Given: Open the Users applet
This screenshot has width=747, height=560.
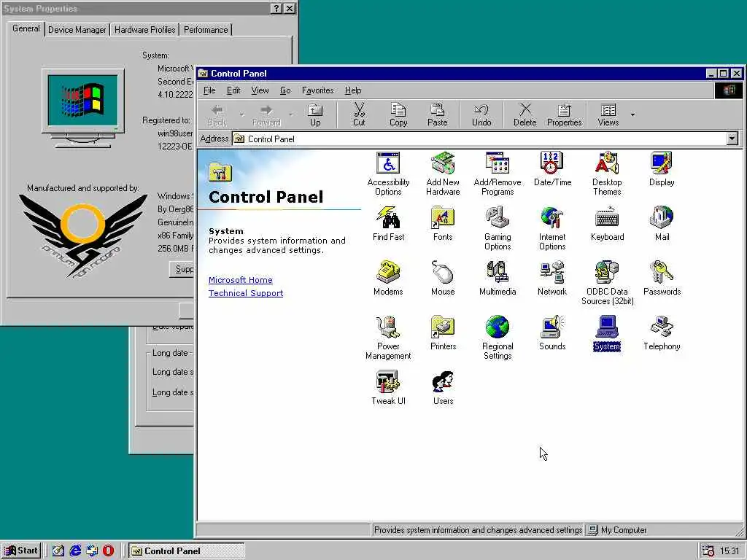Looking at the screenshot, I should 443,388.
